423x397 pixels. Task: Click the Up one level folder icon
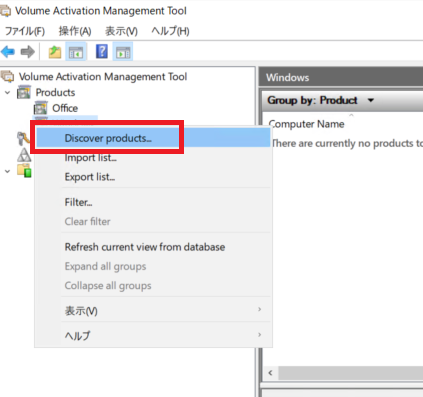click(x=55, y=52)
